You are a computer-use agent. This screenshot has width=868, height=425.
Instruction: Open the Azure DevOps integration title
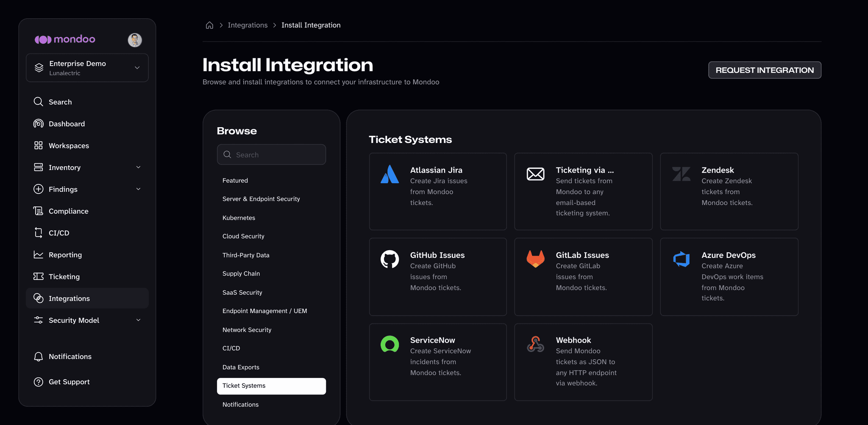point(729,255)
